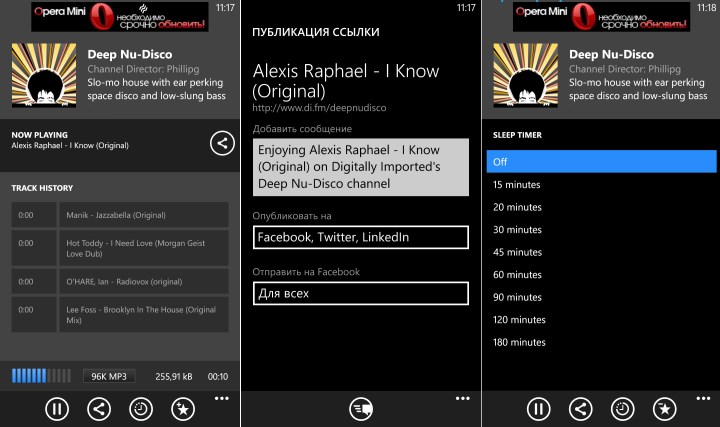
Task: Tap the send icon on the link publishing screen
Action: click(361, 408)
